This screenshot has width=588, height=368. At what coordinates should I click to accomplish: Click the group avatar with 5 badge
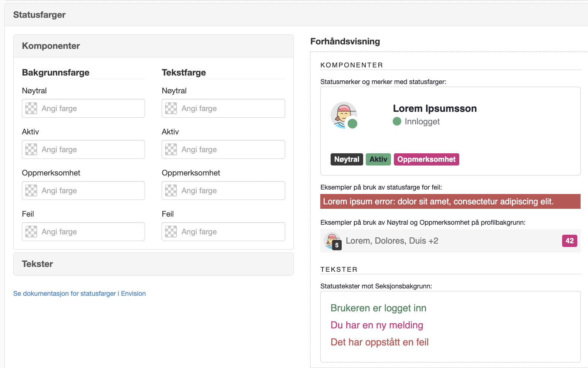click(x=332, y=241)
